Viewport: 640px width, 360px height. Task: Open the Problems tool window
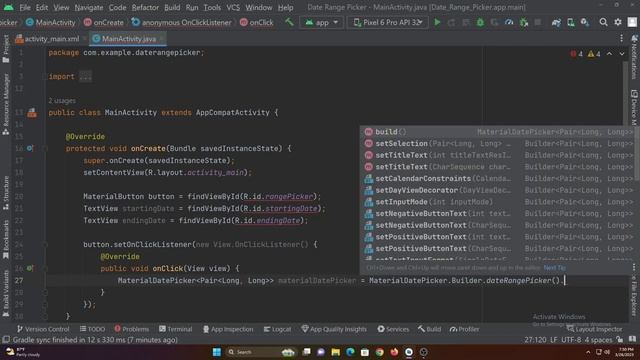pyautogui.click(x=131, y=329)
